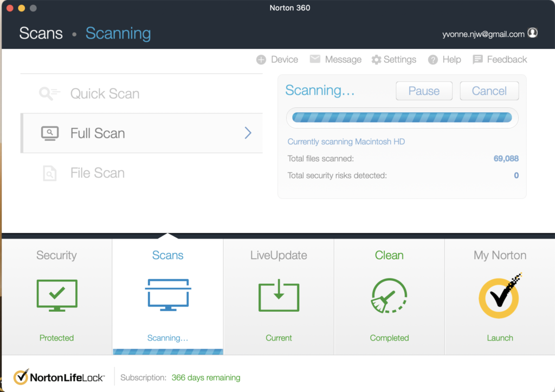The width and height of the screenshot is (555, 392).
Task: Click the Subscription label in footer
Action: point(143,377)
